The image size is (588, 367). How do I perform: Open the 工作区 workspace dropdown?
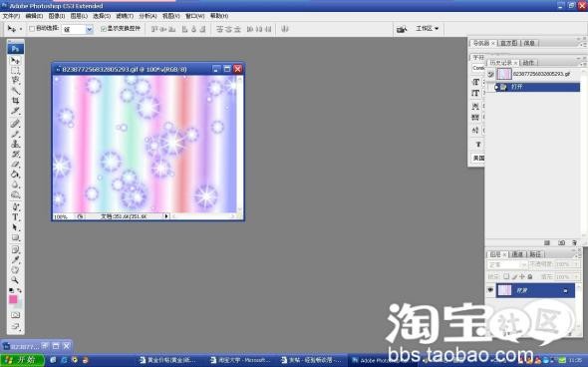tap(427, 29)
